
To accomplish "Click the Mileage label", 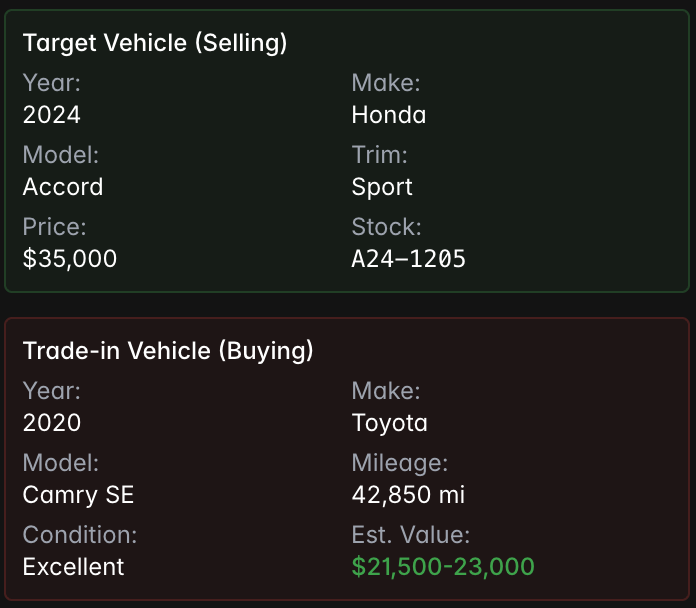I will point(400,463).
